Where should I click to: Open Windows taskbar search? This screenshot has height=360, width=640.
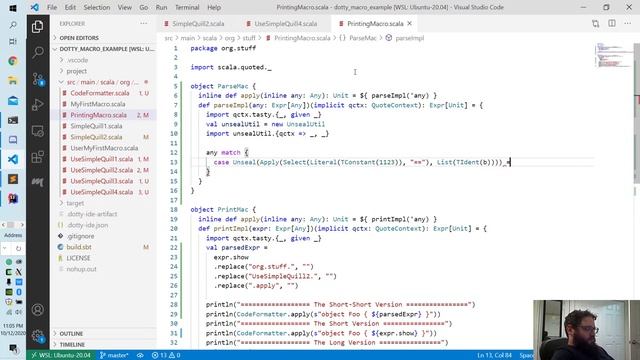click(x=13, y=25)
